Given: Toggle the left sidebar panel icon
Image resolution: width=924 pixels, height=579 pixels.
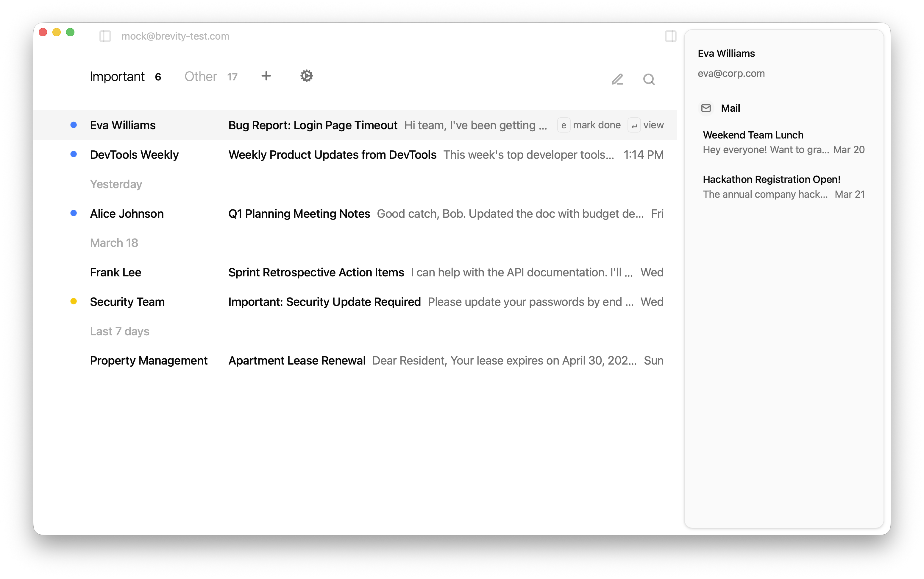Looking at the screenshot, I should pos(105,36).
